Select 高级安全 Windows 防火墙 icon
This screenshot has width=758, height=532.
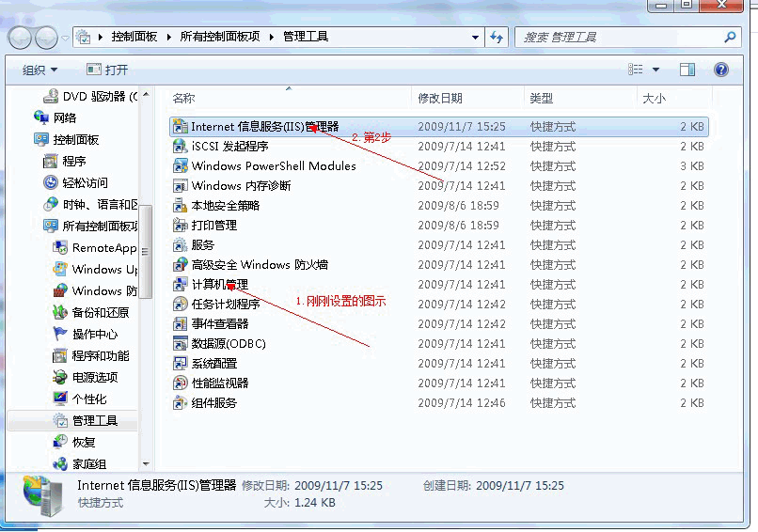coord(180,265)
